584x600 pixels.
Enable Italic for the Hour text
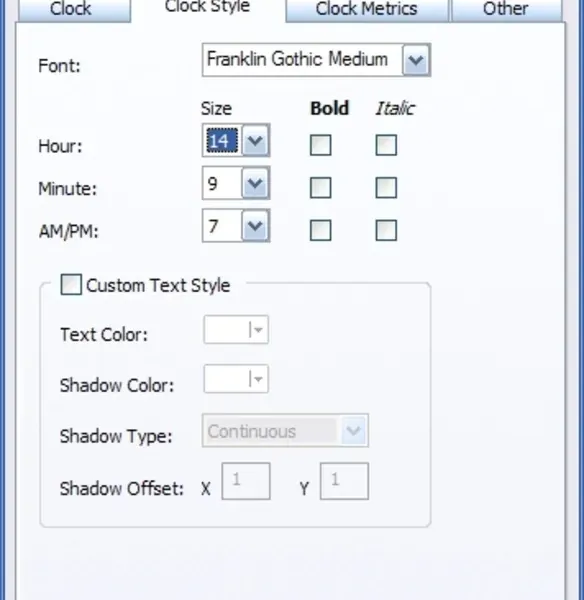(386, 145)
